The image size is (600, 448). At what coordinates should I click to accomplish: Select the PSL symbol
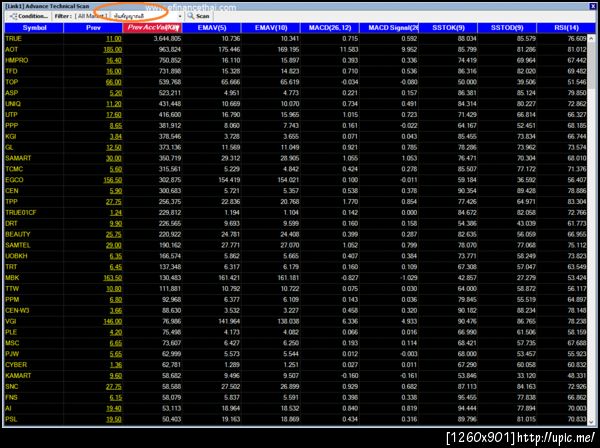11,419
